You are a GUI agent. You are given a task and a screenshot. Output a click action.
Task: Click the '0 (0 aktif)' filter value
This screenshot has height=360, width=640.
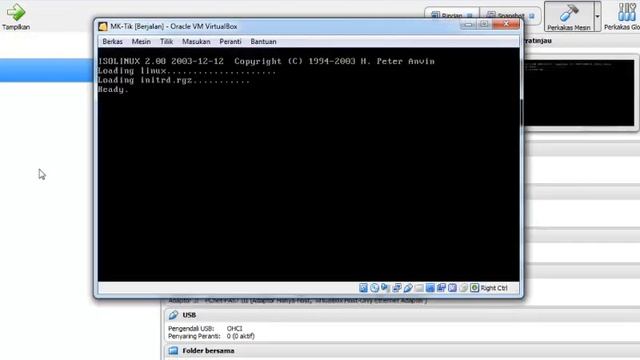pyautogui.click(x=240, y=336)
